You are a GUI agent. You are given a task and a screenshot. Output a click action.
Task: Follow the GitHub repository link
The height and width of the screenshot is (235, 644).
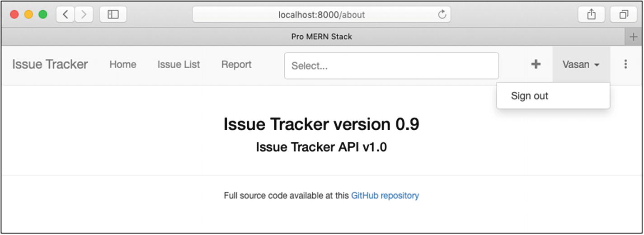coord(385,196)
